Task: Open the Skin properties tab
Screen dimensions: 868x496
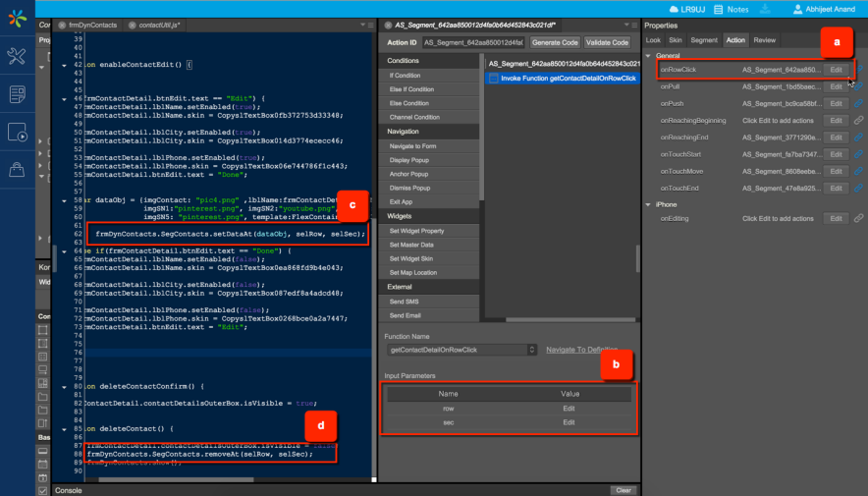Action: pyautogui.click(x=675, y=40)
